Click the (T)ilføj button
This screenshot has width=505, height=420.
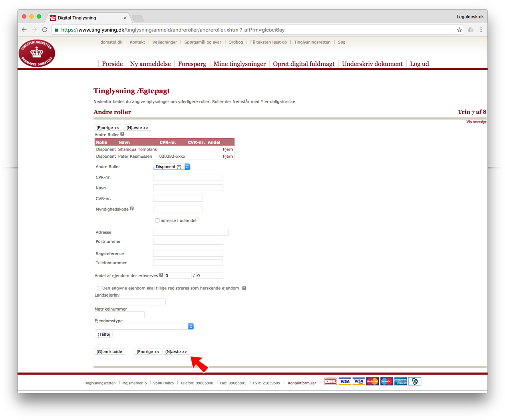(103, 335)
